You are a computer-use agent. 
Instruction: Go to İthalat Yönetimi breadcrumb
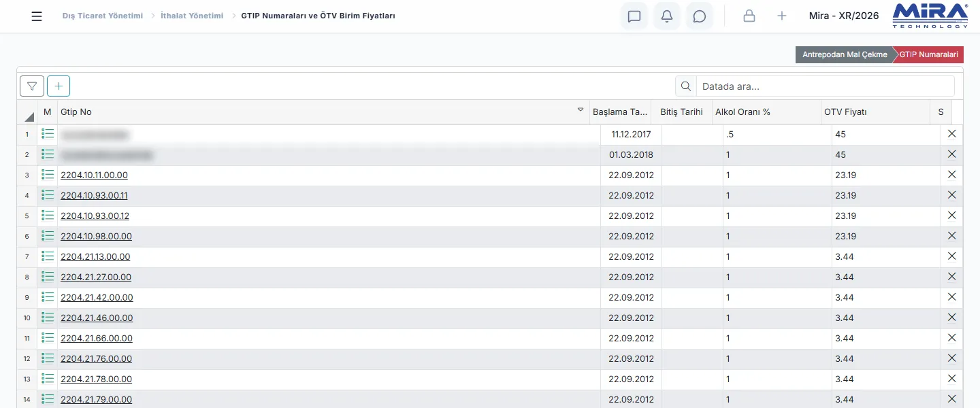pos(192,16)
